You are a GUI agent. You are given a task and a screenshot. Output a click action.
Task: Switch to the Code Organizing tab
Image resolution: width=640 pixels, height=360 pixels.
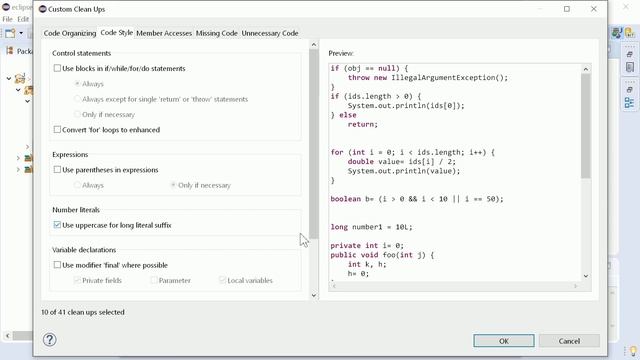[x=70, y=33]
